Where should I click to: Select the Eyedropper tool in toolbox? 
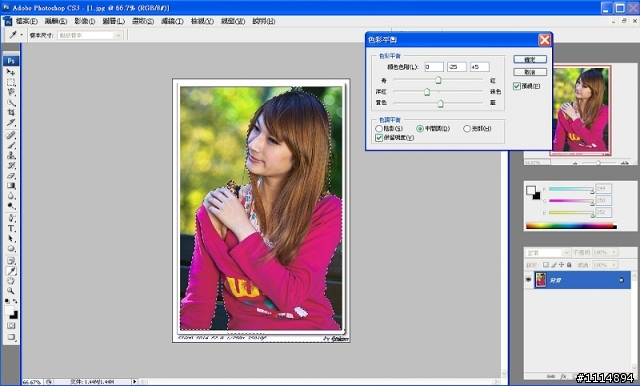tap(11, 271)
